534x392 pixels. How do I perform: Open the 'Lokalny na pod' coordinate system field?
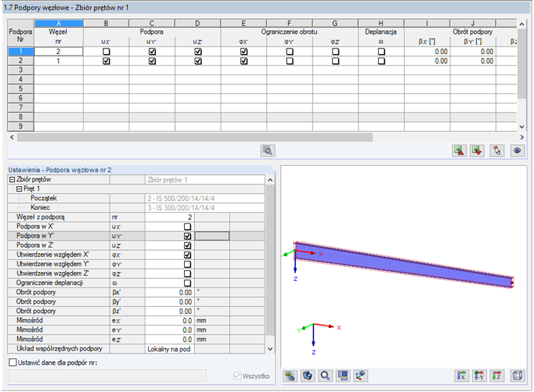[169, 348]
